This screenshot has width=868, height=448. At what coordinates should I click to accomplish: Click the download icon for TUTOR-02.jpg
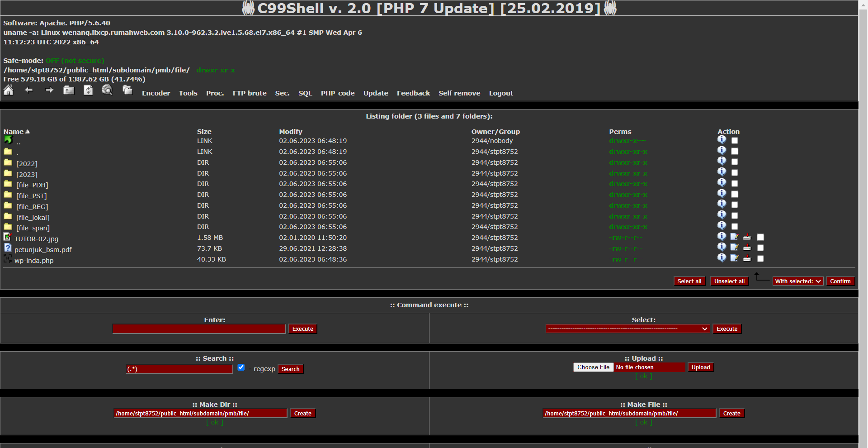747,237
